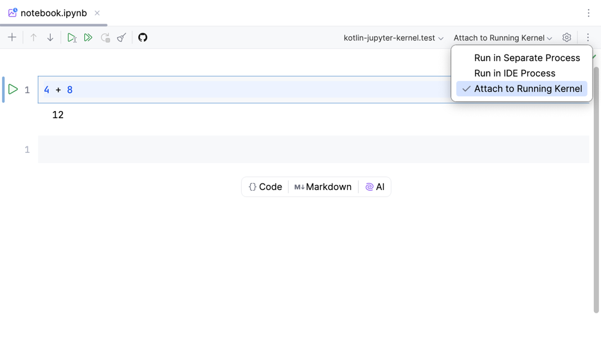
Task: Click the GitHub icon in the toolbar
Action: [143, 38]
